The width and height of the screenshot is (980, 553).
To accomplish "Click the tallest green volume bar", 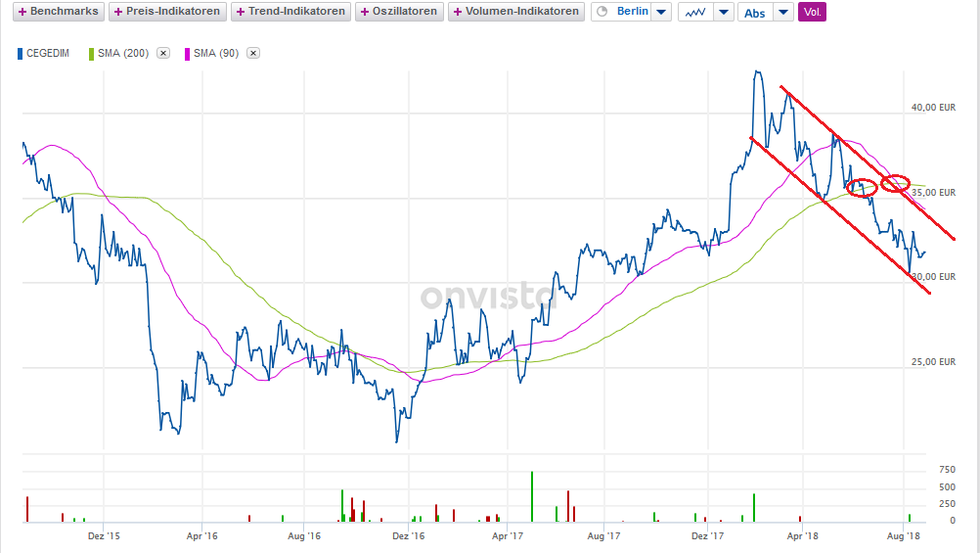I will point(531,496).
